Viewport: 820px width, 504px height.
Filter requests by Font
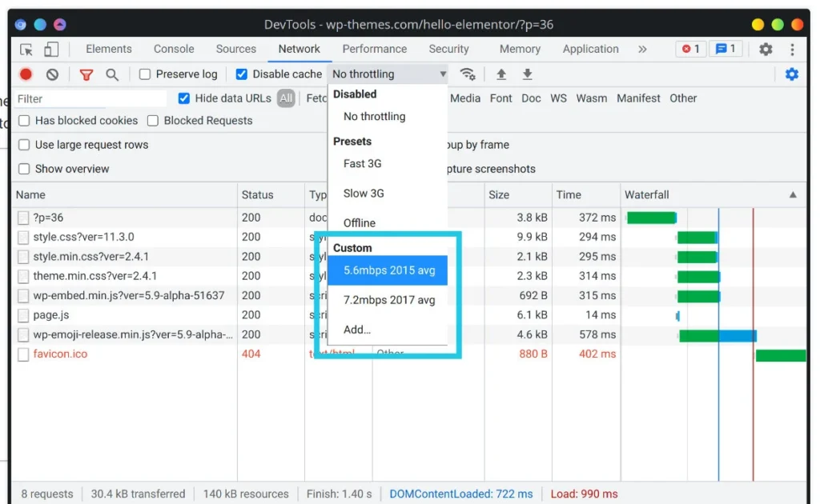tap(500, 98)
